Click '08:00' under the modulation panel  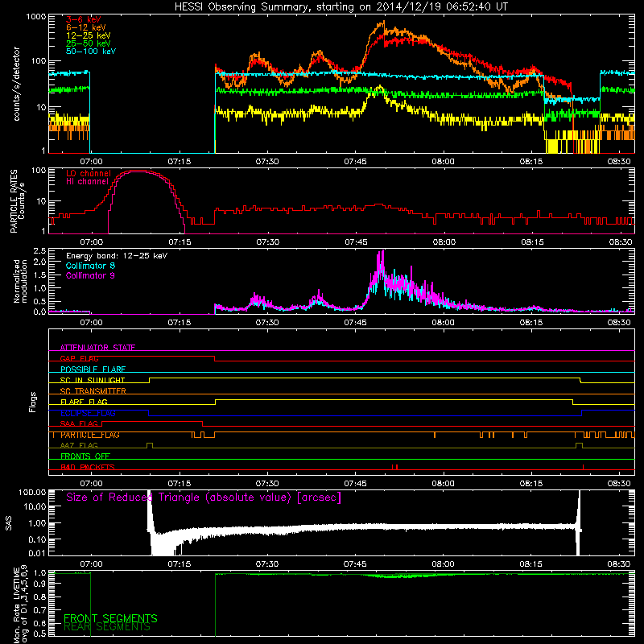point(444,323)
